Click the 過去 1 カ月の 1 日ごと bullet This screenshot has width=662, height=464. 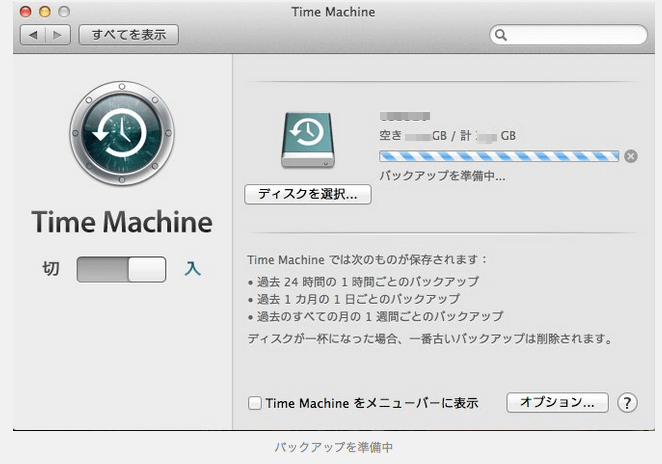click(x=354, y=299)
